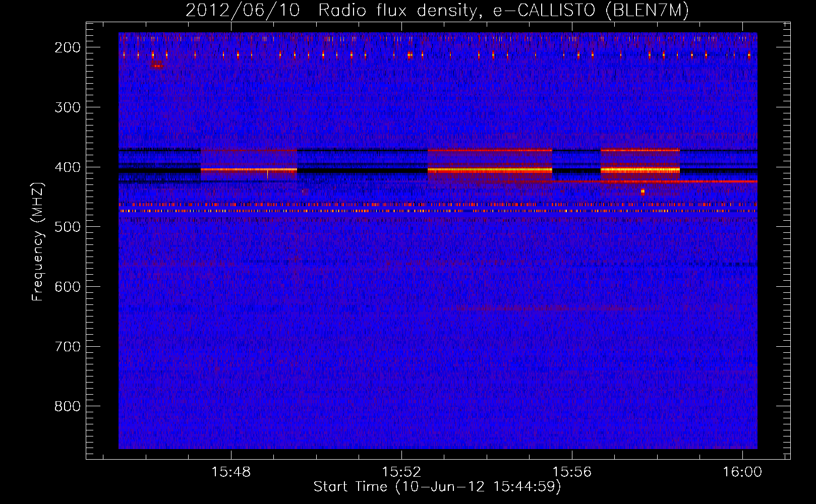Click the 15:48 time tick label
Screen dimensions: 816x504
pyautogui.click(x=231, y=472)
